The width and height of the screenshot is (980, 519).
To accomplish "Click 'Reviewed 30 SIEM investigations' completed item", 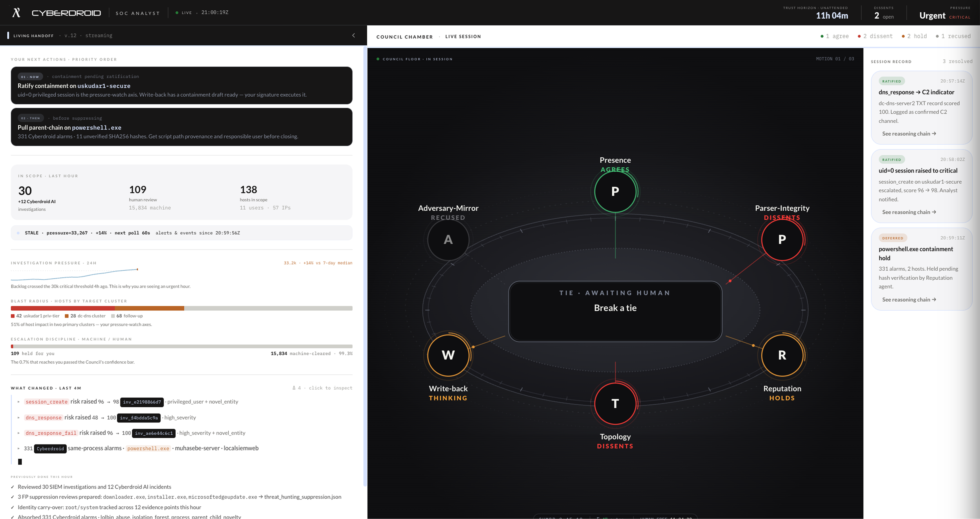I will (x=94, y=487).
